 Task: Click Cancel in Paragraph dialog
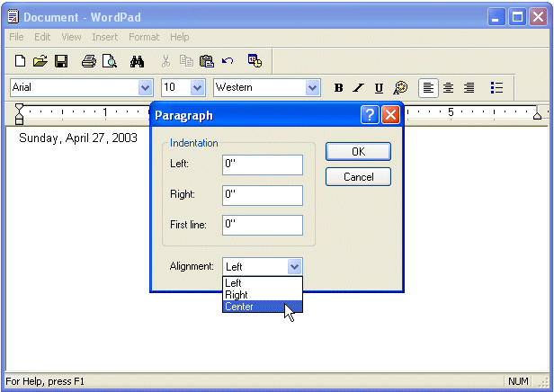coord(358,176)
